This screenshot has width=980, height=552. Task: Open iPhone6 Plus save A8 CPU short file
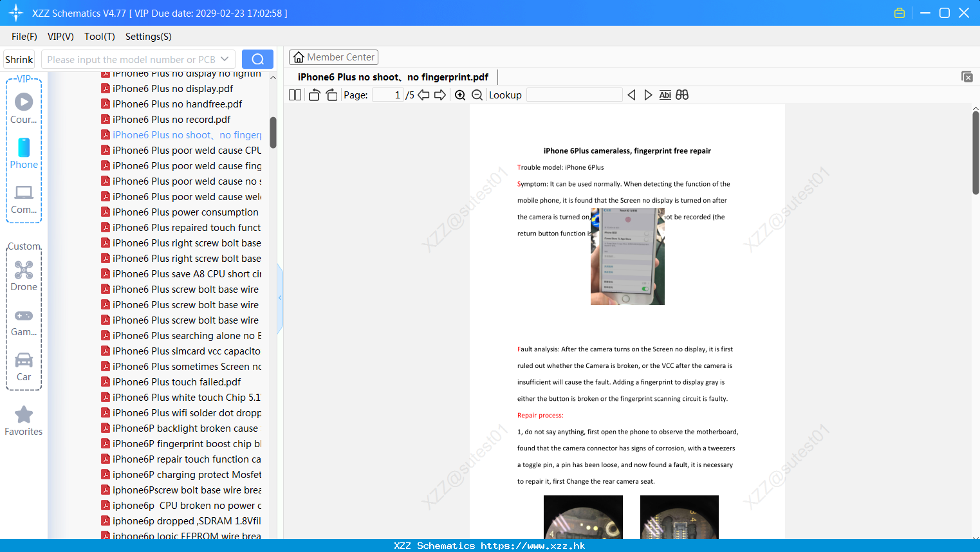187,274
